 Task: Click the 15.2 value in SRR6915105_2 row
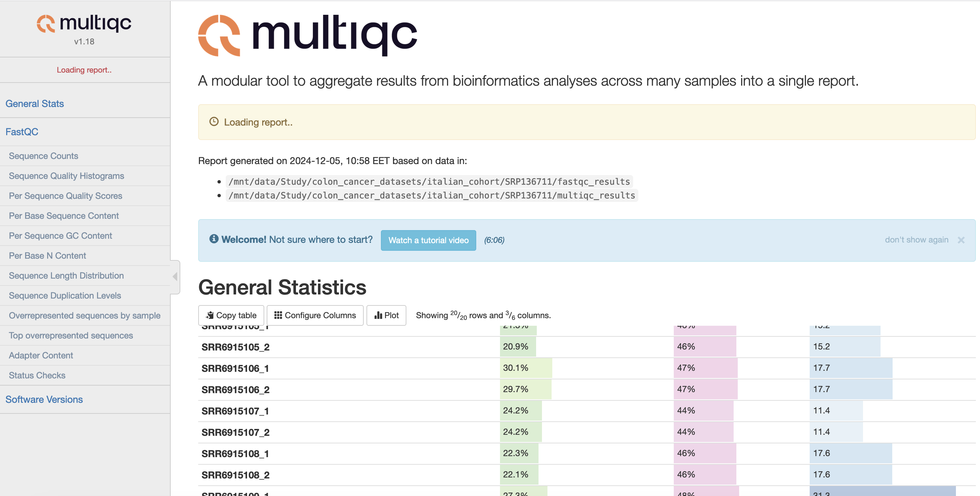(x=821, y=346)
